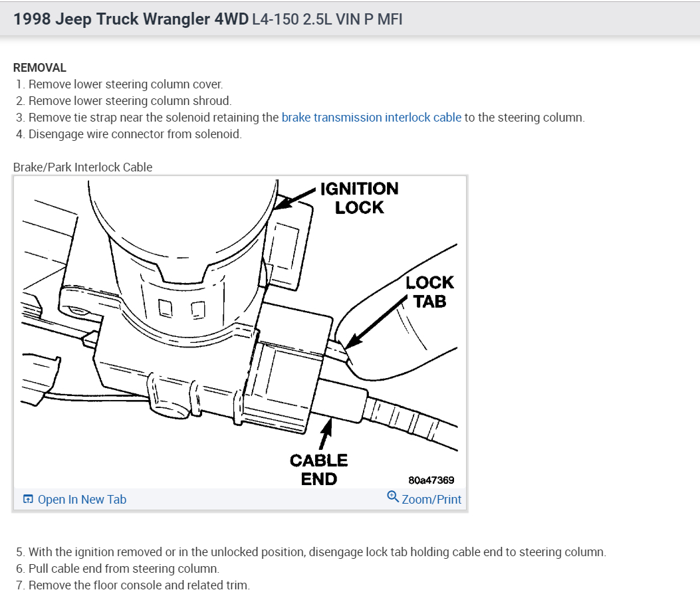This screenshot has height=602, width=700.
Task: Select step 2 Remove lower steering column shroud
Action: tap(124, 101)
